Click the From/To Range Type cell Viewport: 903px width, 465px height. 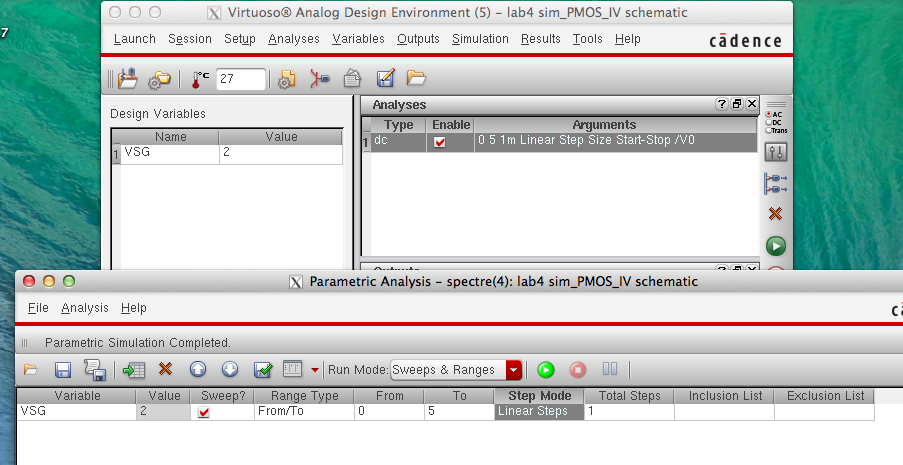[x=304, y=412]
